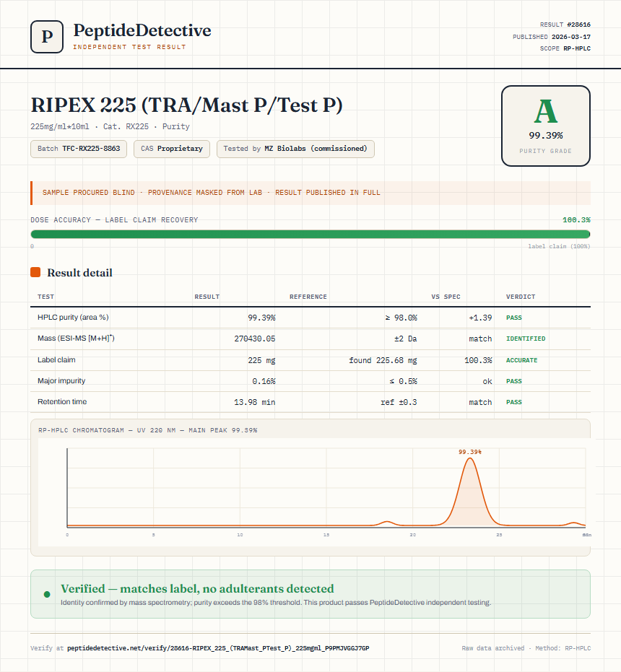Click the Batch TFC-RX225-8863 tag
This screenshot has height=672, width=621.
click(79, 149)
